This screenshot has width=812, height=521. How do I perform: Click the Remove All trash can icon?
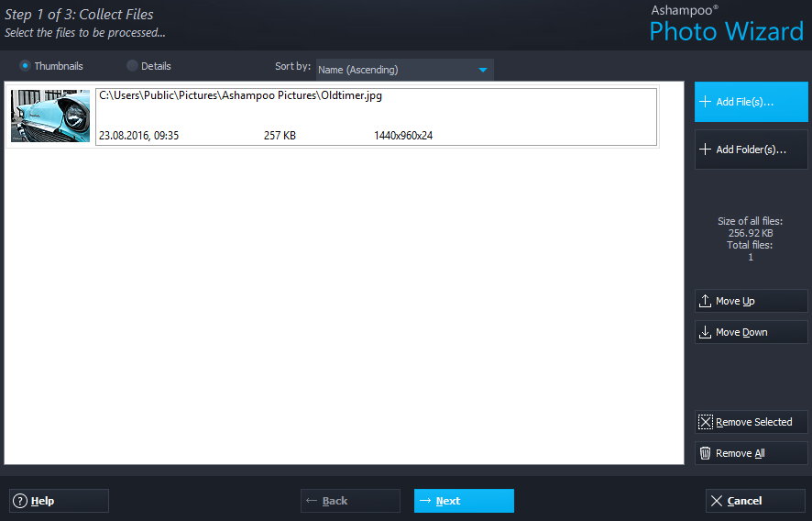705,453
